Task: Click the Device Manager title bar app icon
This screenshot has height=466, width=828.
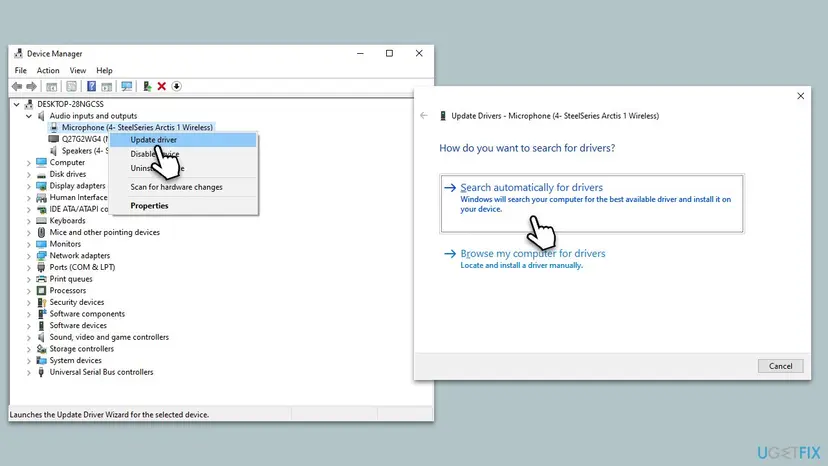Action: (x=18, y=53)
